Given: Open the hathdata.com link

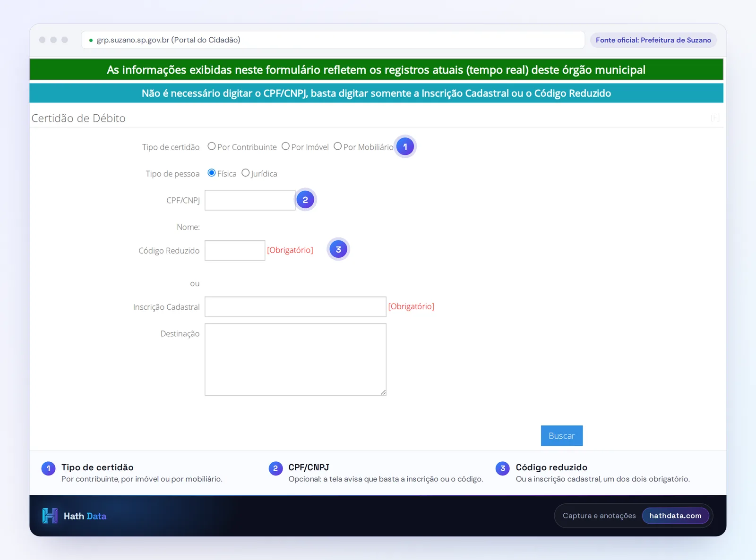Looking at the screenshot, I should [x=675, y=516].
